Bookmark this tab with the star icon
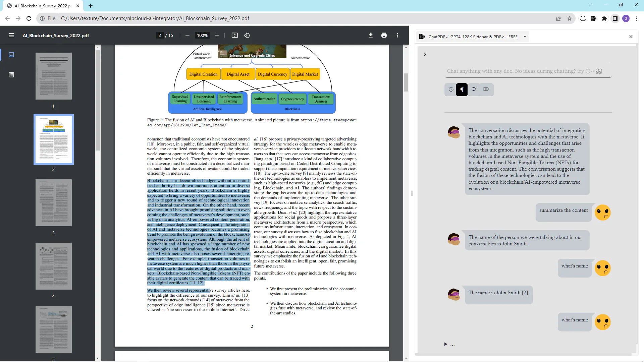The width and height of the screenshot is (644, 362). [x=570, y=18]
